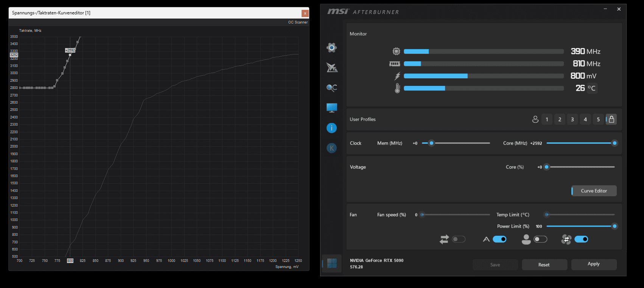Toggle the link/sync arrows switch
This screenshot has height=288, width=644.
pyautogui.click(x=459, y=239)
